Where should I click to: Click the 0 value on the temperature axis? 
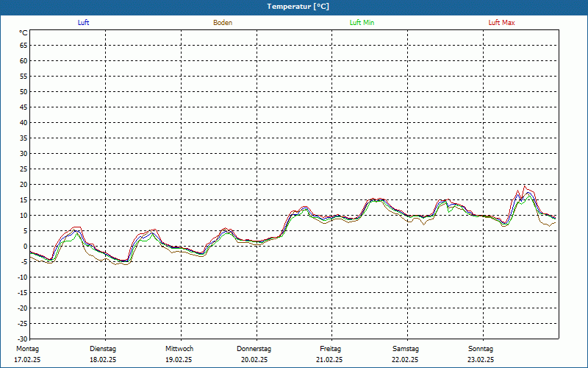26,247
